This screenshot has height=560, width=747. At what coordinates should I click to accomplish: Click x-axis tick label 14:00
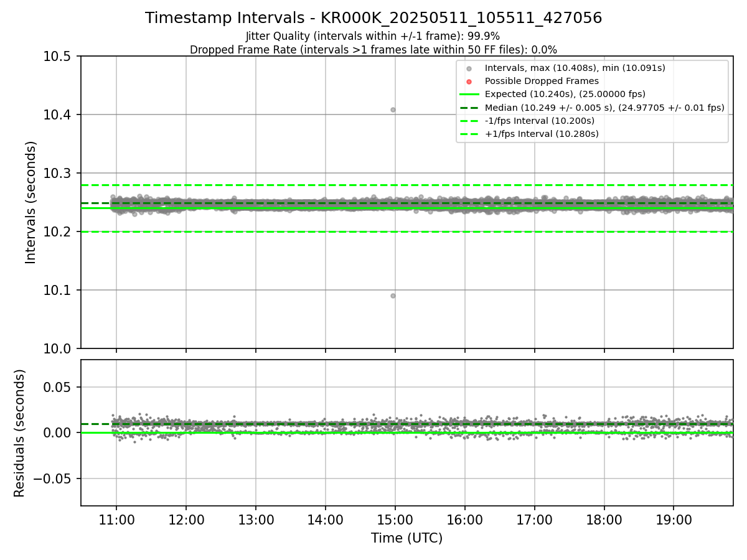click(326, 520)
